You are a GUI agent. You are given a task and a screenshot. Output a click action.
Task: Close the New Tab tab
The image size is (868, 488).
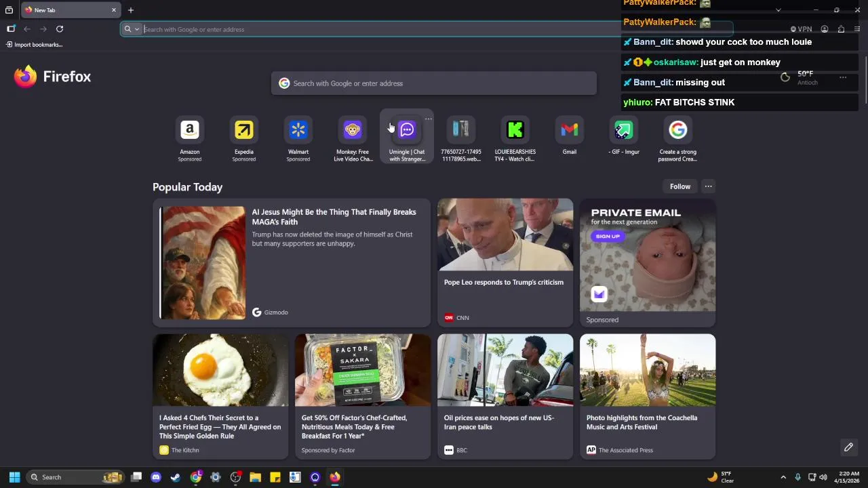pyautogui.click(x=113, y=10)
